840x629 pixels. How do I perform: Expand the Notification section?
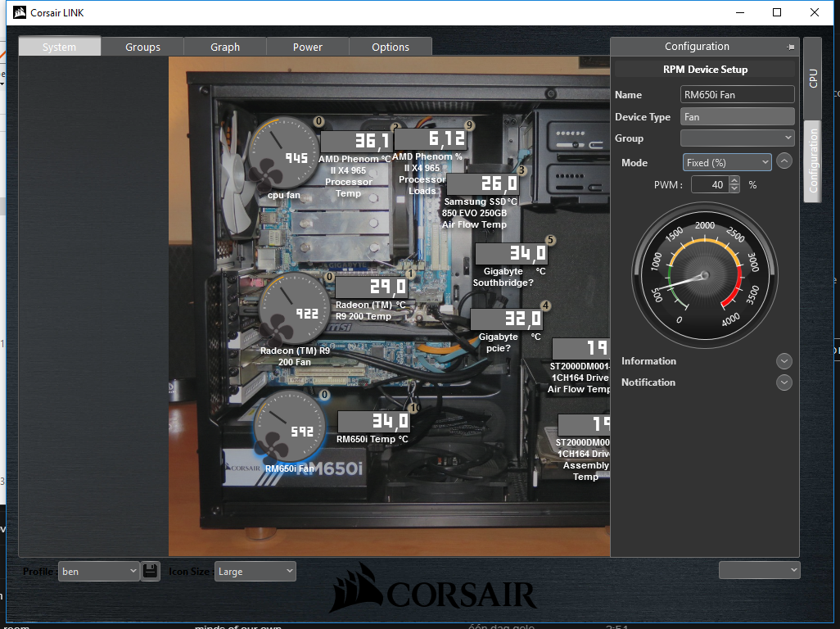(x=784, y=382)
